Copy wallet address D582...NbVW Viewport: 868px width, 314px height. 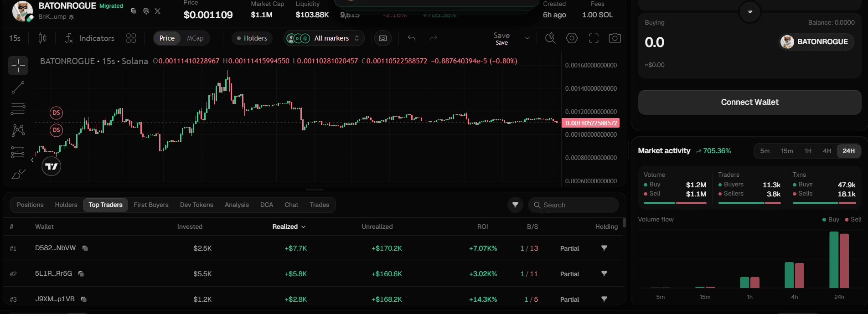85,248
